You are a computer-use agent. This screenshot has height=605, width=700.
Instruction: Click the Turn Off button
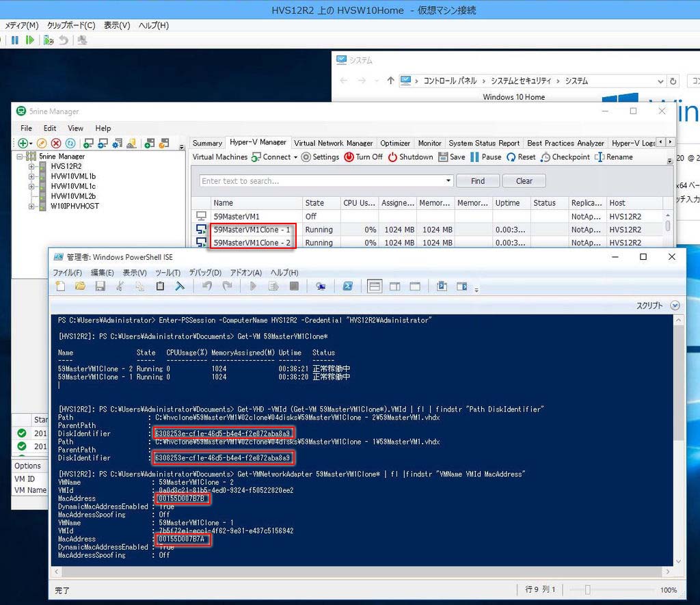(364, 157)
